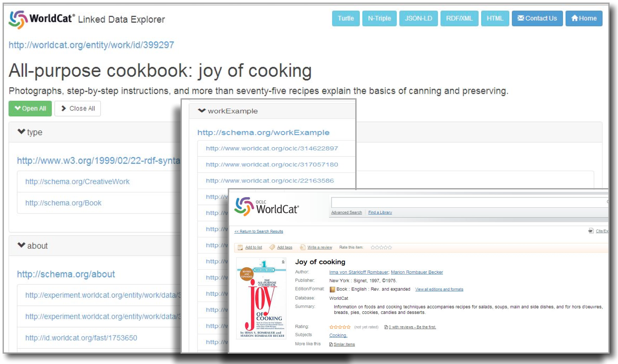Open the schema.org/CreativeWork link

tap(77, 182)
